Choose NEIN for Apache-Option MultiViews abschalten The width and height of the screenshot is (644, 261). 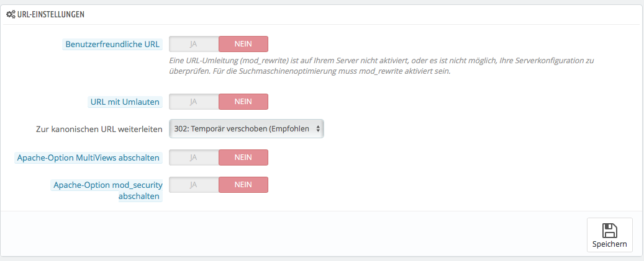pyautogui.click(x=243, y=157)
